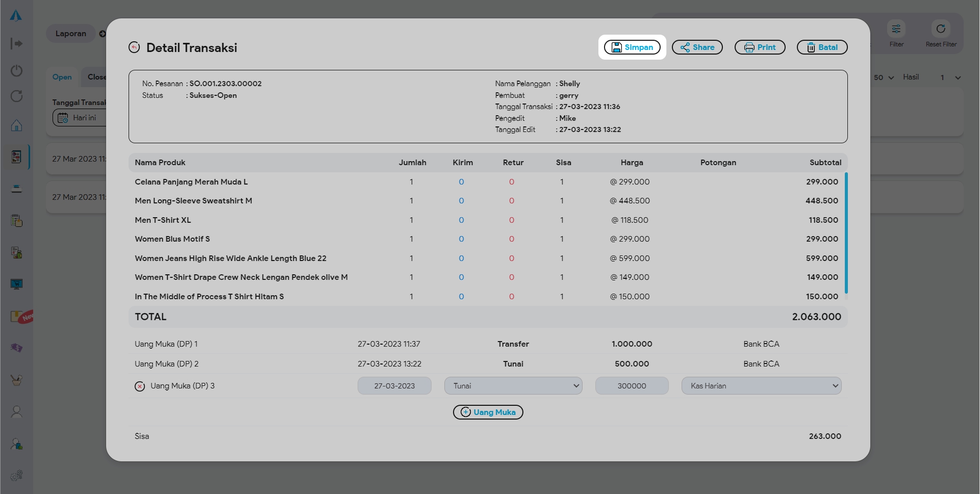Click the home icon in sidebar
The width and height of the screenshot is (980, 494).
[16, 125]
